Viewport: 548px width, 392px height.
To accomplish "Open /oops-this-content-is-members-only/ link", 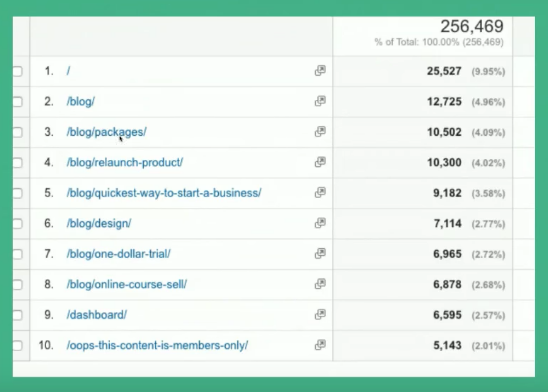I will click(x=157, y=345).
